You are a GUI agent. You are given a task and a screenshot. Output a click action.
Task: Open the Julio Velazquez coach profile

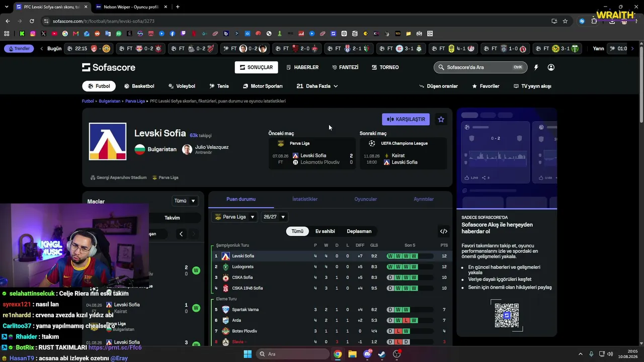(x=206, y=149)
